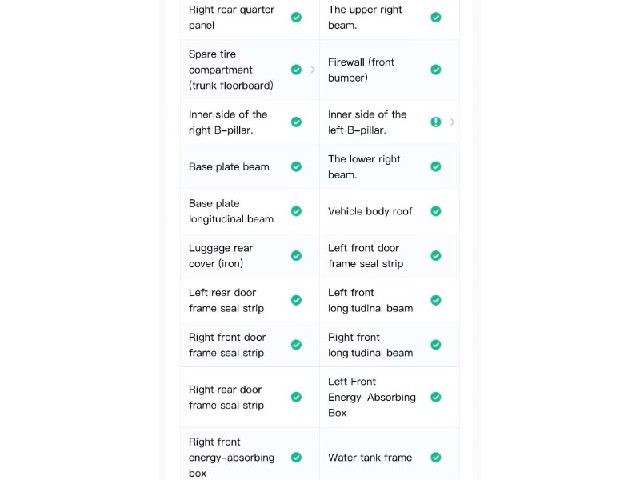Expand details chevron for left B-pillar

click(451, 122)
